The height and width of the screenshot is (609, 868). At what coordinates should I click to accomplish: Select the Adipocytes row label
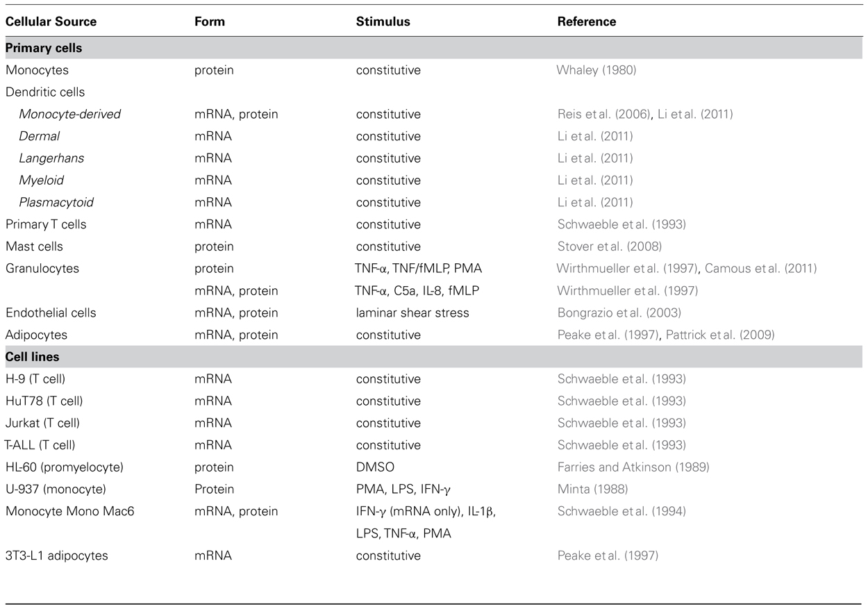(x=36, y=335)
